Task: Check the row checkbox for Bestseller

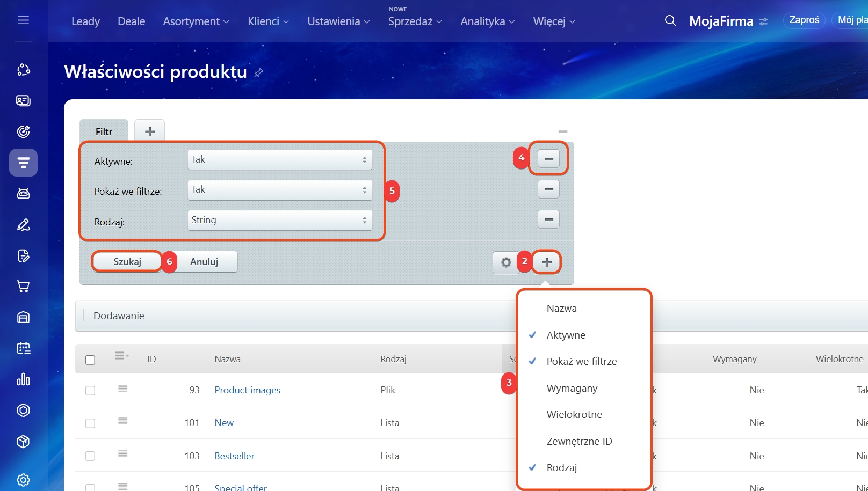Action: 90,456
